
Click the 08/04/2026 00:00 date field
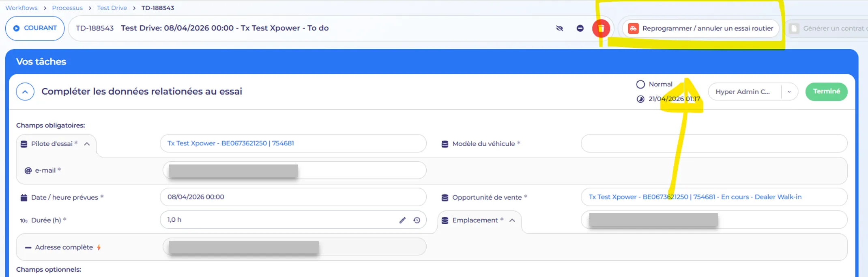(x=293, y=197)
